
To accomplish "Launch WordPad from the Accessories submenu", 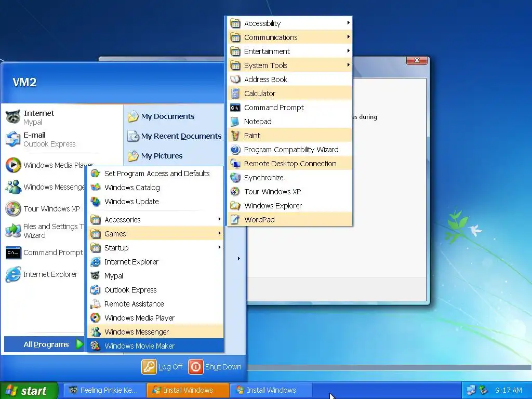I will [290, 220].
